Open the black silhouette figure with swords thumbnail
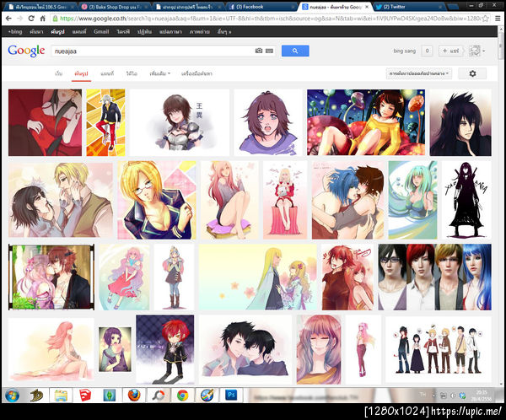The height and width of the screenshot is (420, 506). coord(466,200)
